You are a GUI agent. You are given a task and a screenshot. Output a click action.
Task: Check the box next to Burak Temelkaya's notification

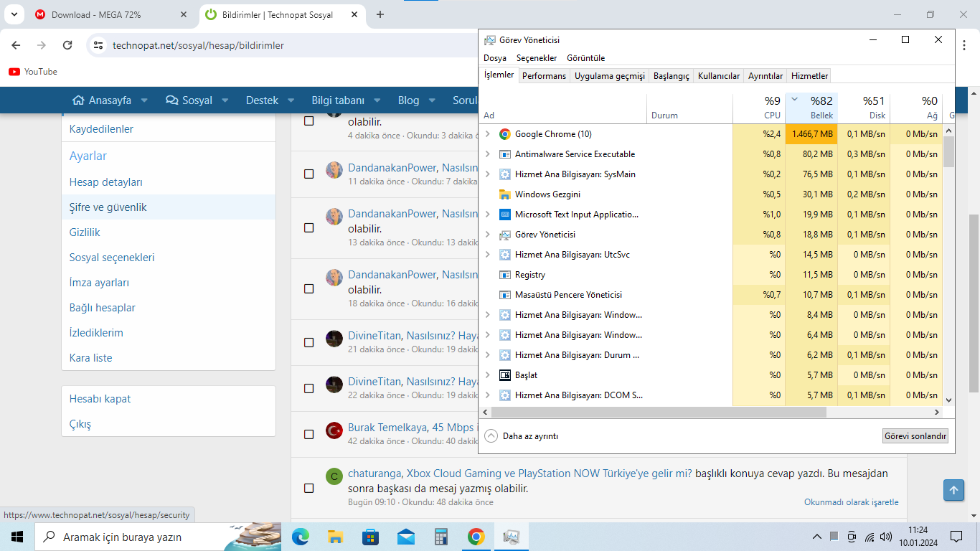309,434
